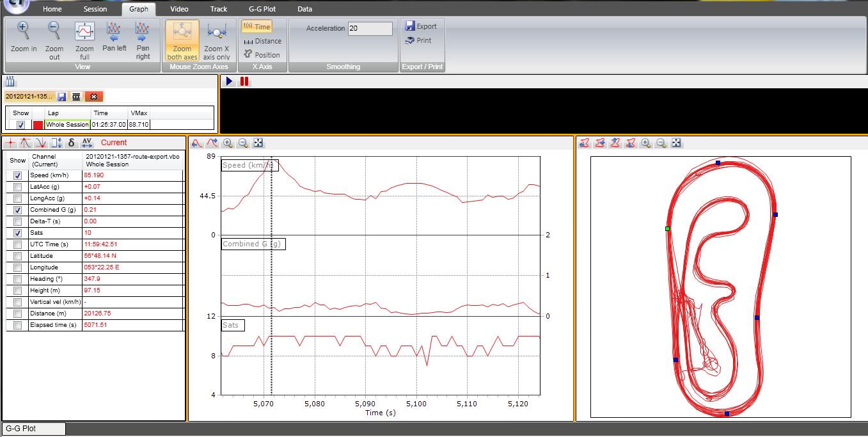Set X axis to Position
This screenshot has width=868, height=437.
tap(262, 55)
